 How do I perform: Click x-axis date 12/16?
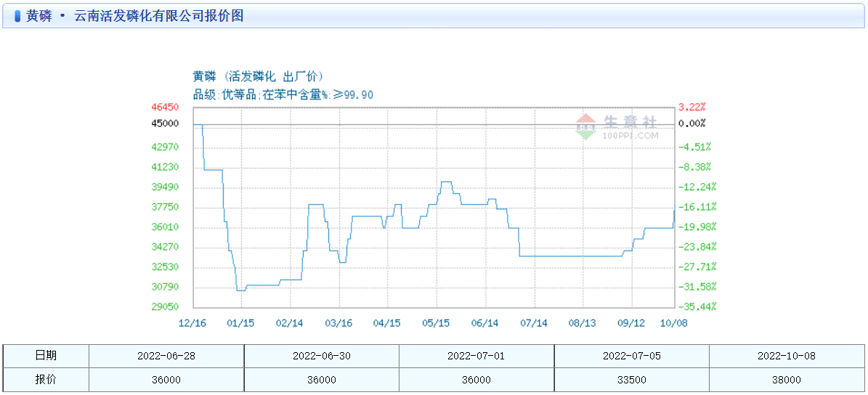coord(192,324)
